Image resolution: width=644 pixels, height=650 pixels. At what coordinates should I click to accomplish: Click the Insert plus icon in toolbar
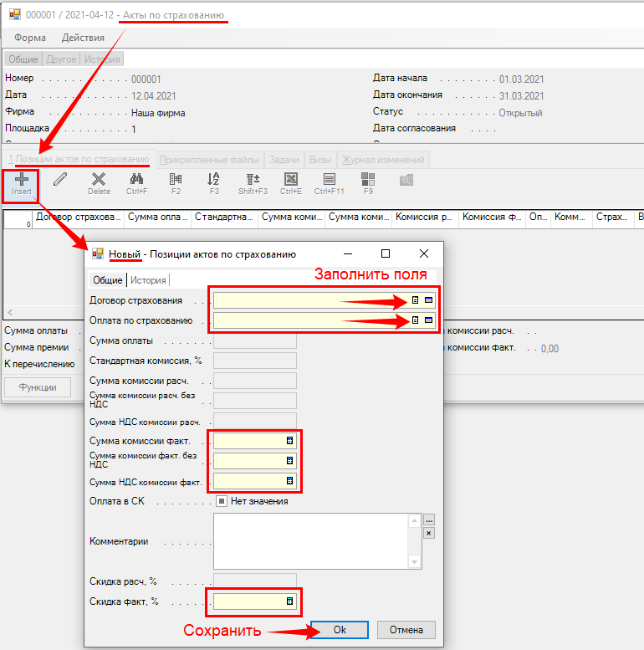22,180
